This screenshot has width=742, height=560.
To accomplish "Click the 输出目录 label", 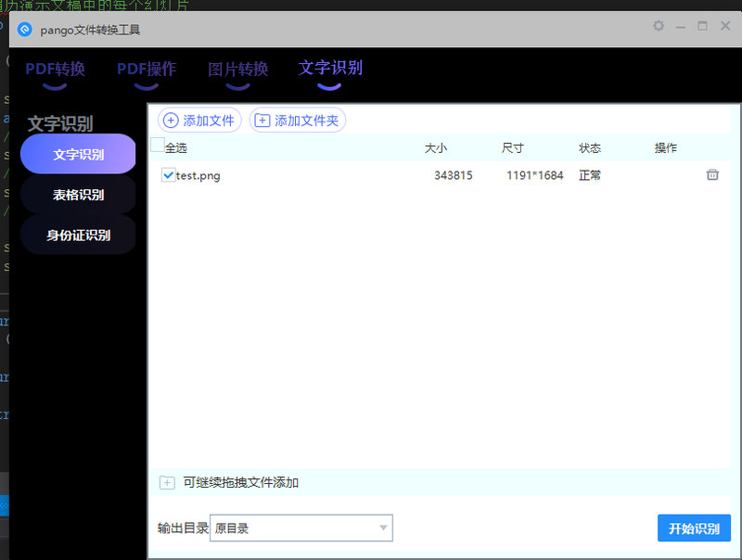I will (183, 528).
